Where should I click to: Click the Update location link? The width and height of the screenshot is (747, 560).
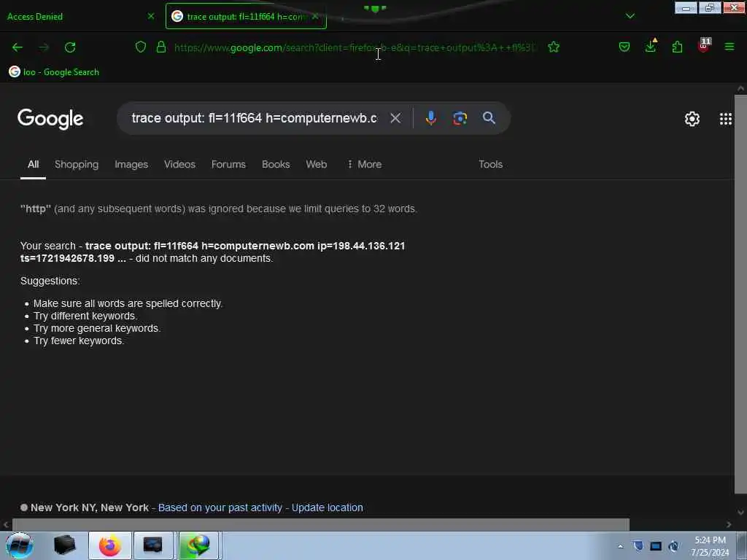[328, 507]
